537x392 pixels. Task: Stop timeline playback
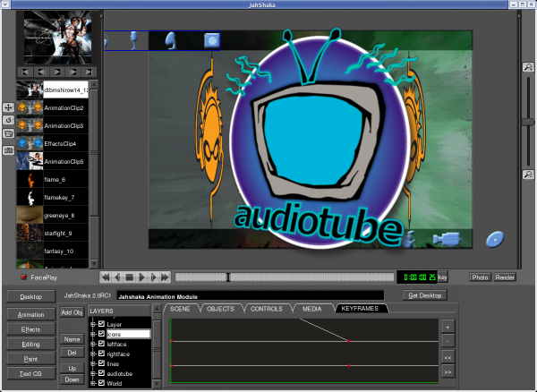[x=129, y=277]
